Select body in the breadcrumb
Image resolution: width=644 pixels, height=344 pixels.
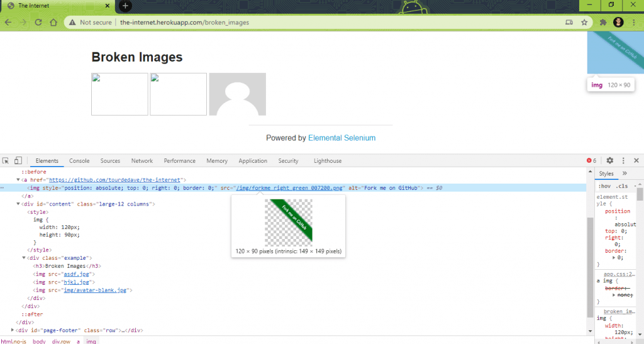(39, 341)
